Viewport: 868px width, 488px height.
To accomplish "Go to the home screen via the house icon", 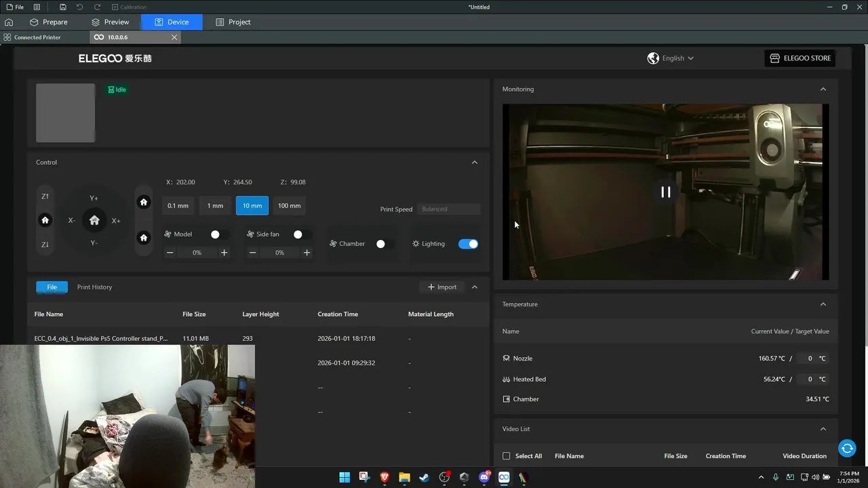I will point(9,22).
